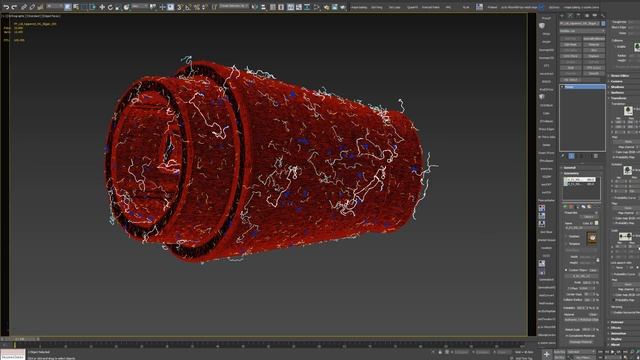Switch to the Display command panel tab

pos(595,16)
